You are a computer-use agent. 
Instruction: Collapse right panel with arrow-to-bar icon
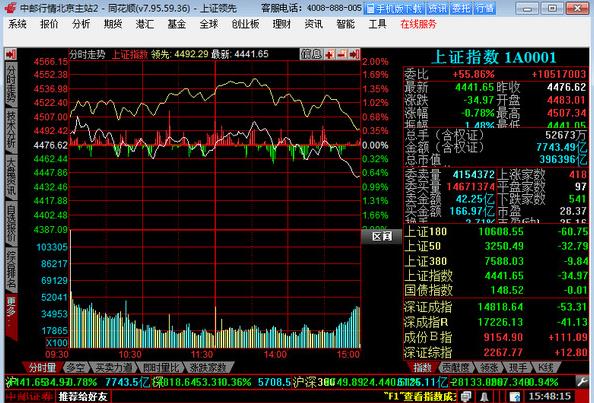click(x=354, y=55)
